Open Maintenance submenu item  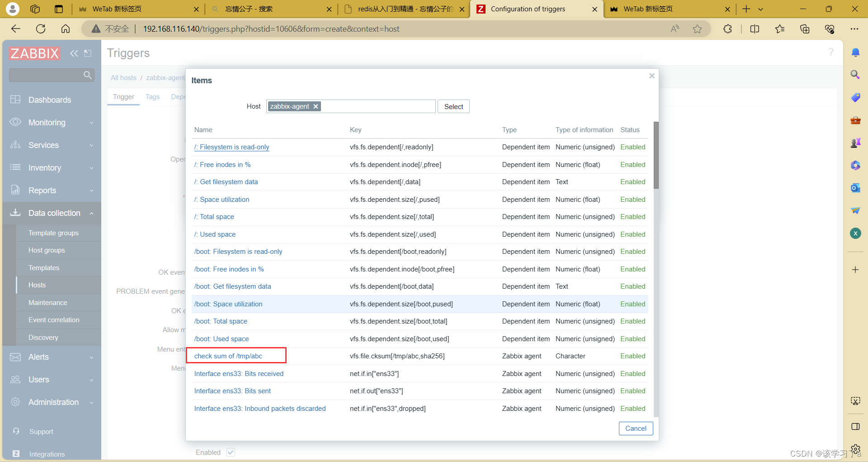pyautogui.click(x=47, y=303)
